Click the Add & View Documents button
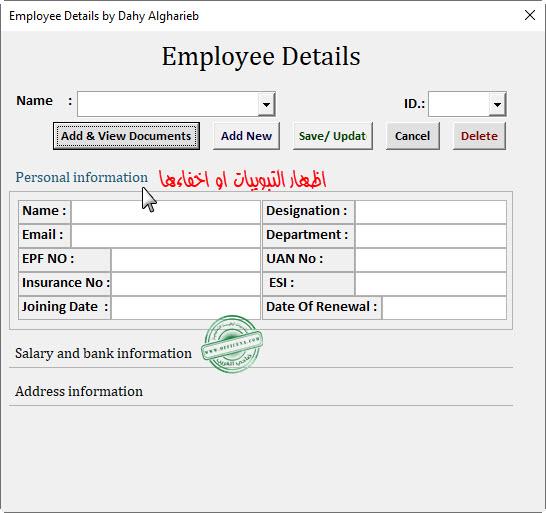The height and width of the screenshot is (513, 546). point(126,136)
